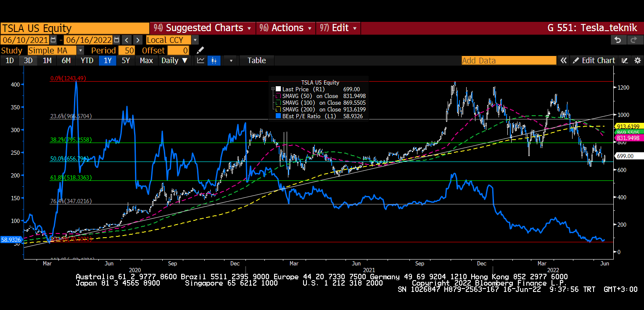Screen dimensions: 644x310
Task: Expand the chart type options arrow
Action: (231, 61)
